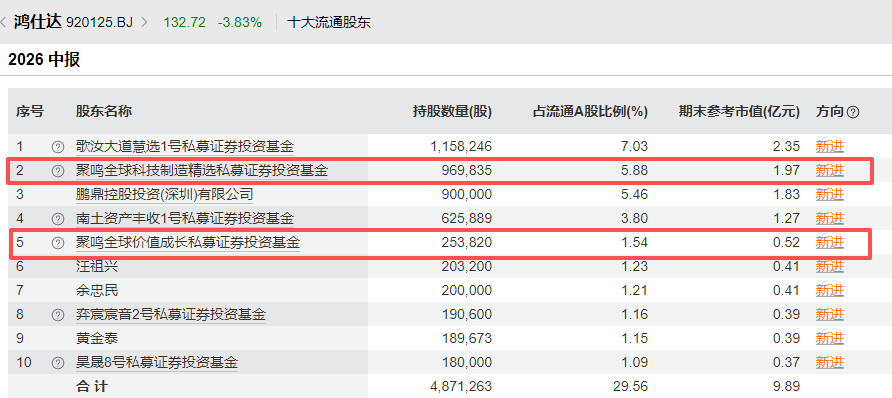892x398 pixels.
Task: Click 新进 link for 聚鸣全球科技制造精选 row
Action: pyautogui.click(x=829, y=171)
